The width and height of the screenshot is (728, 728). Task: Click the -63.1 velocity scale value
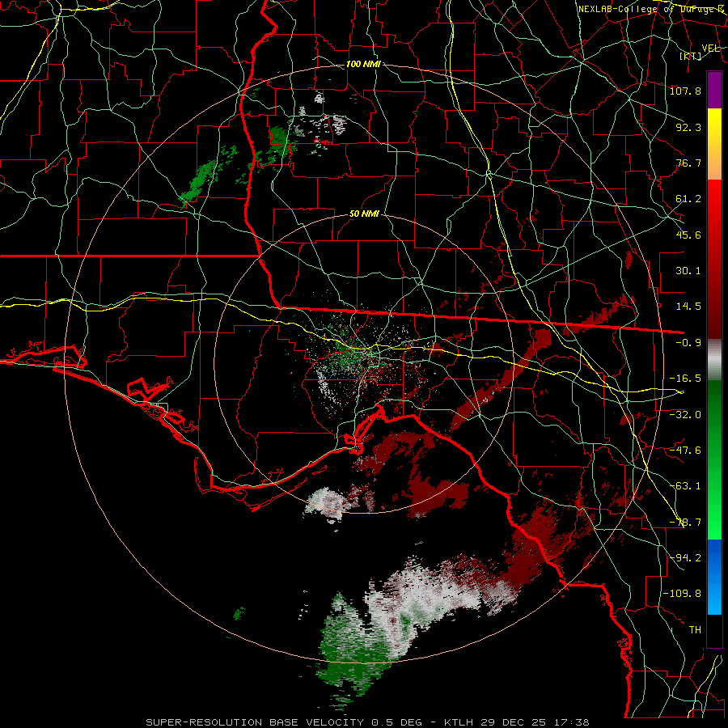(685, 486)
